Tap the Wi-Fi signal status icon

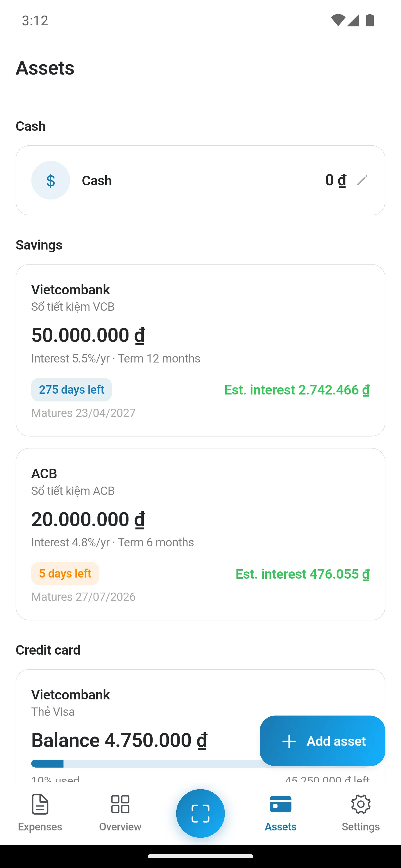click(x=338, y=20)
